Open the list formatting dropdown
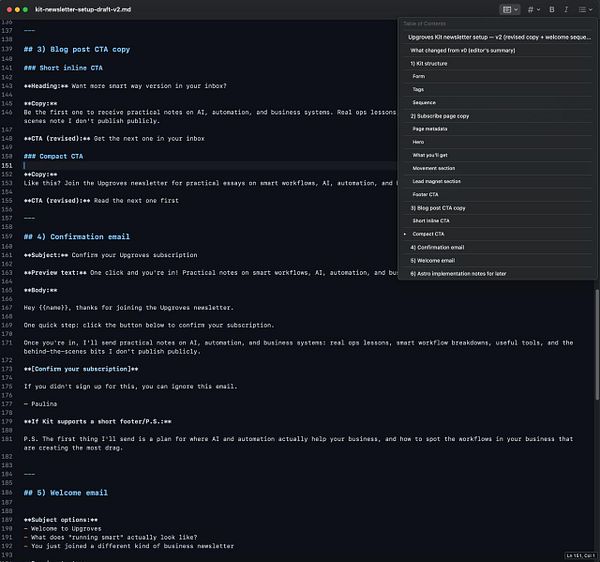This screenshot has width=600, height=562. tap(585, 10)
